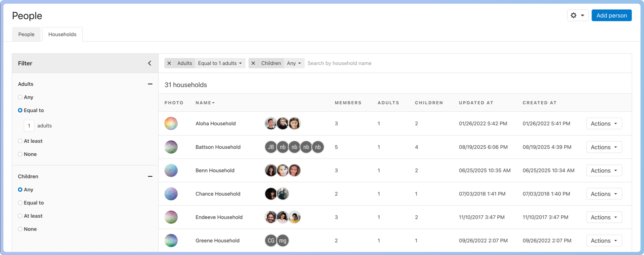Select 'None' under Children filter
The image size is (644, 255).
20,229
